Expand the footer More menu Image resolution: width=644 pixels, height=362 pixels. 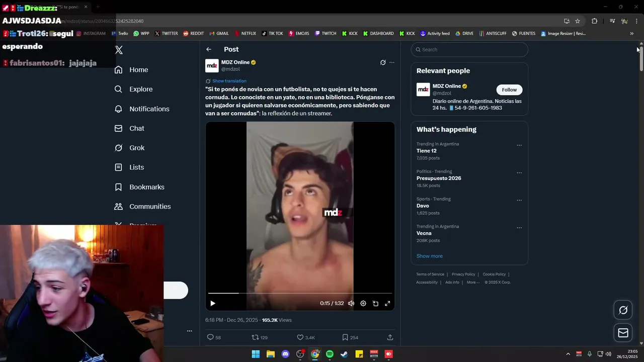[x=473, y=283]
